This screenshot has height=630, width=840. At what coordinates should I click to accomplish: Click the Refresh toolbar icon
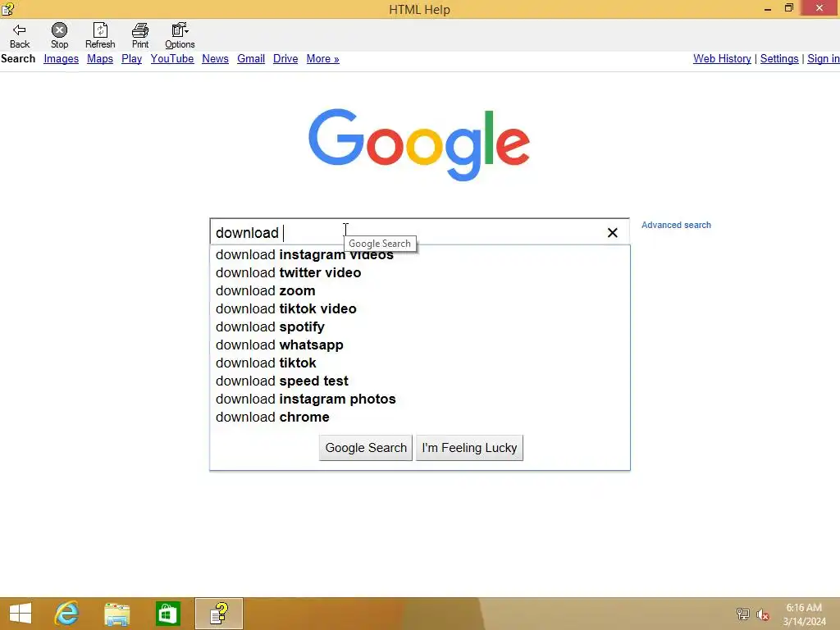[99, 36]
